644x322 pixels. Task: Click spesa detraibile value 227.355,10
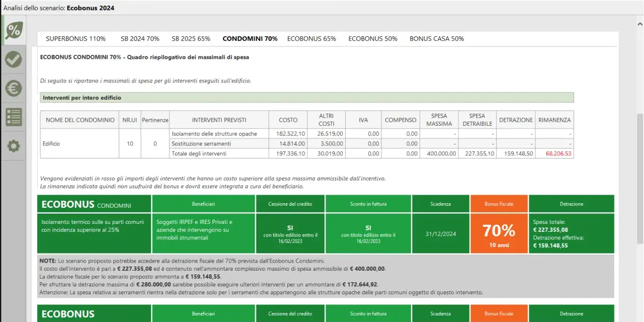[x=479, y=153]
